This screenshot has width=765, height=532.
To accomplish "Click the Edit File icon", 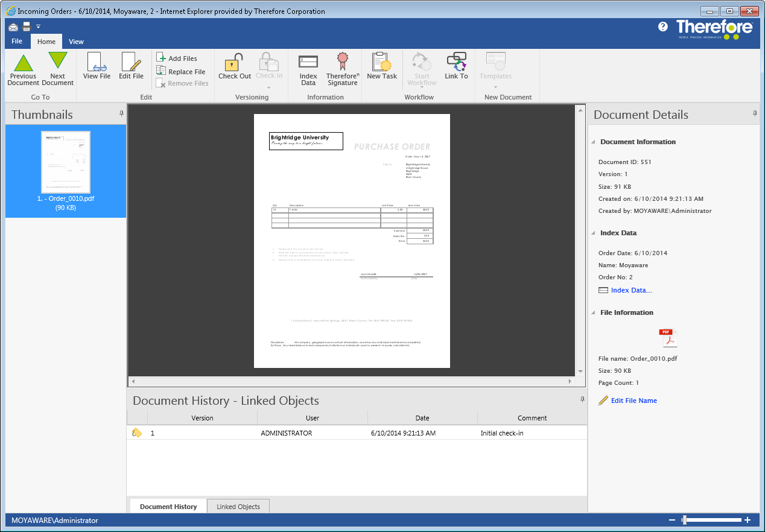I will (x=131, y=66).
